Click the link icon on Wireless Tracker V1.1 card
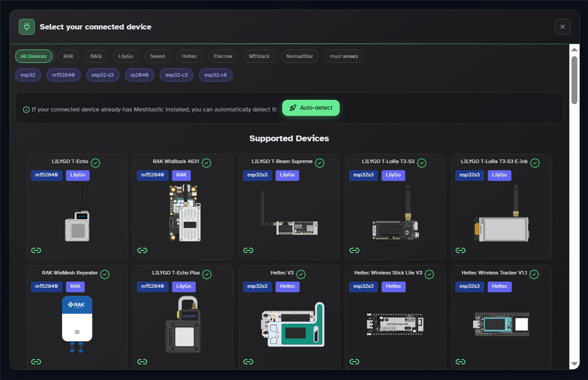Screen dimensions: 588x380 tap(461, 361)
